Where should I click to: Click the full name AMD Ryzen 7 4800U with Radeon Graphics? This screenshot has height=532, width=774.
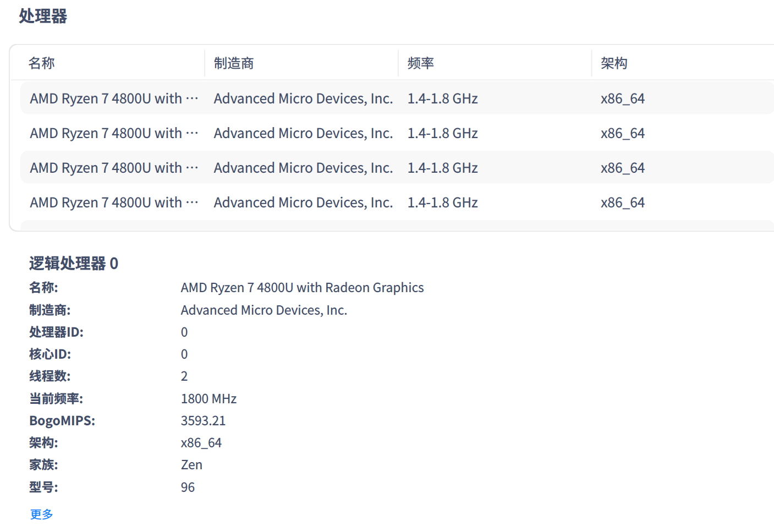pyautogui.click(x=302, y=288)
